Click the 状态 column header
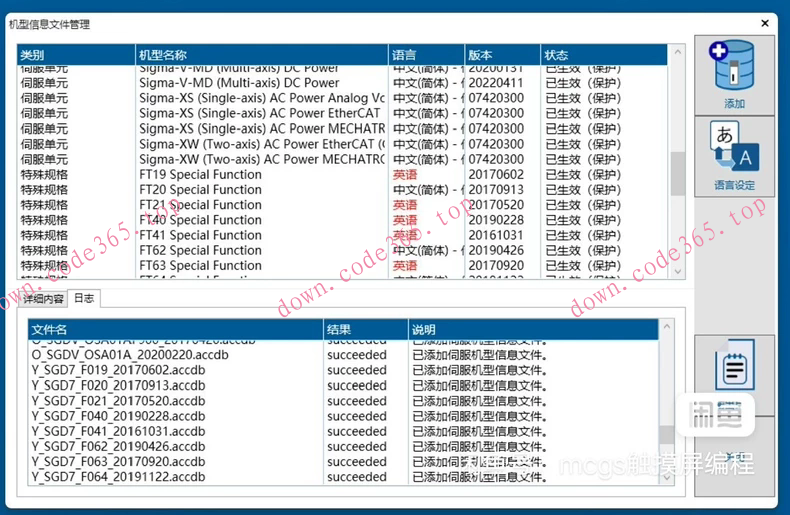Image resolution: width=790 pixels, height=515 pixels. coord(604,55)
